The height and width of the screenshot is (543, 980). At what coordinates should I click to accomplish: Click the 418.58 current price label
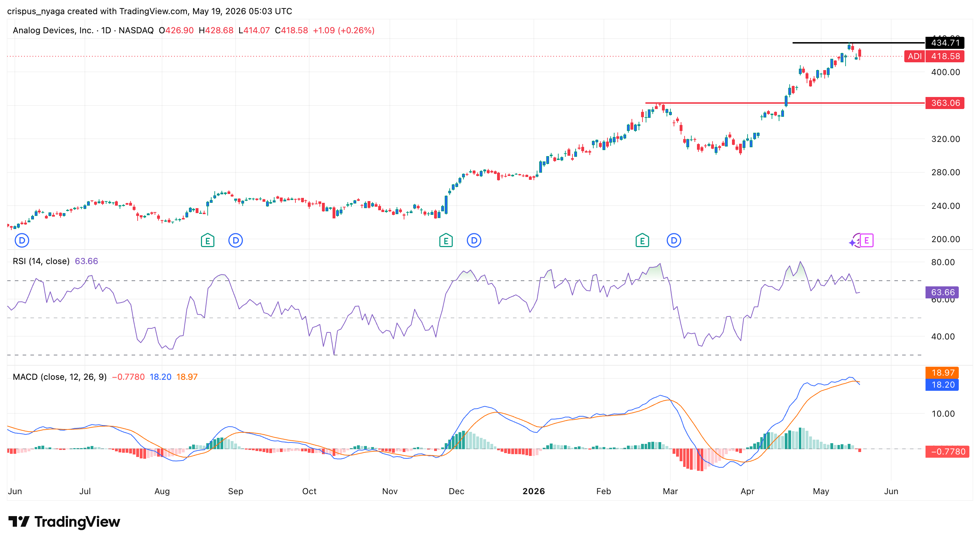point(945,56)
